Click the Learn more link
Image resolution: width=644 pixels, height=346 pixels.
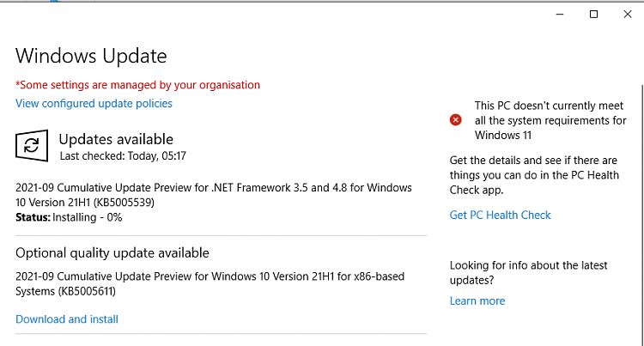pos(477,300)
